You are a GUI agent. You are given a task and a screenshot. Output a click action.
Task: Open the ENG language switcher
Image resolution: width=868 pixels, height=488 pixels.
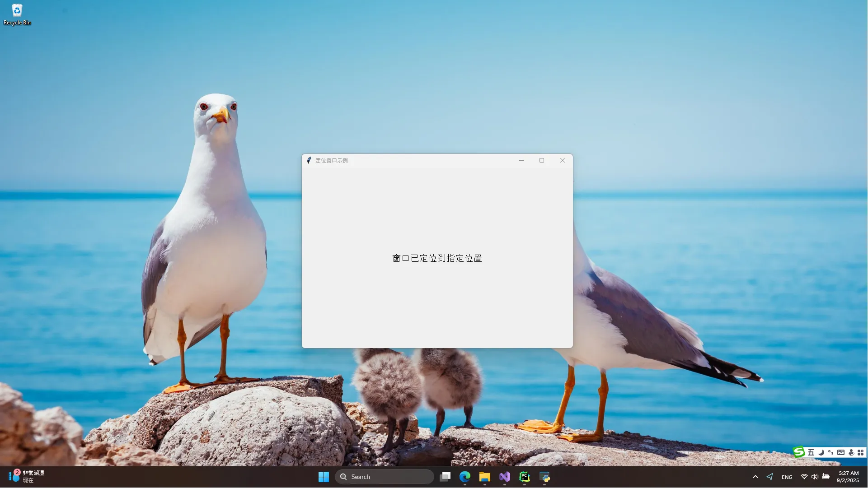click(787, 477)
